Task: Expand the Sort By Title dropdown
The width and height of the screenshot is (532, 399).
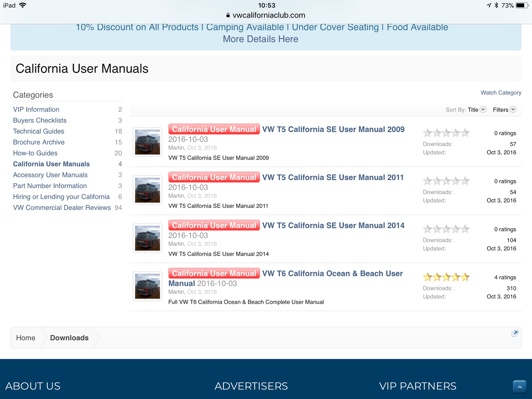Action: click(476, 110)
